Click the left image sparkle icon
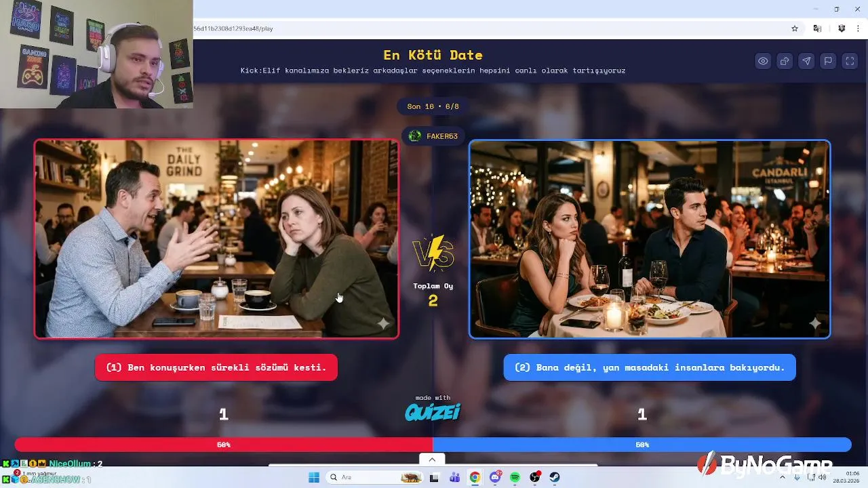 [383, 324]
